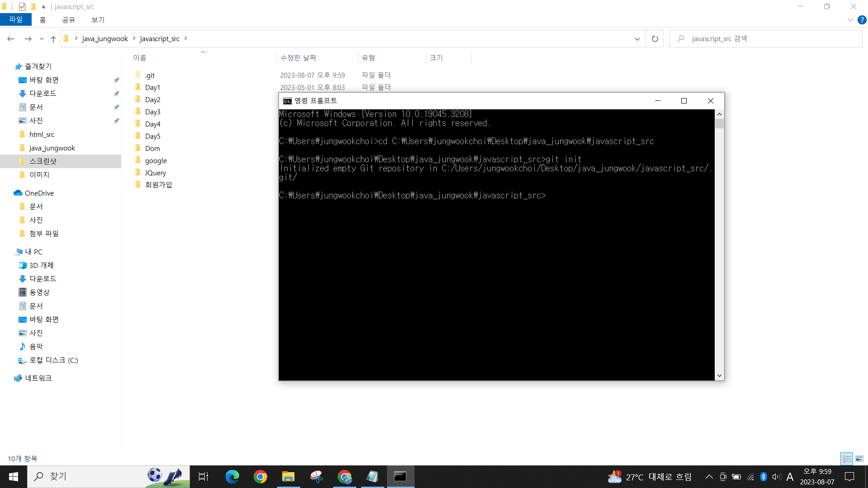Expand the ribbon with the chevron
Image resolution: width=868 pixels, height=488 pixels.
(850, 20)
